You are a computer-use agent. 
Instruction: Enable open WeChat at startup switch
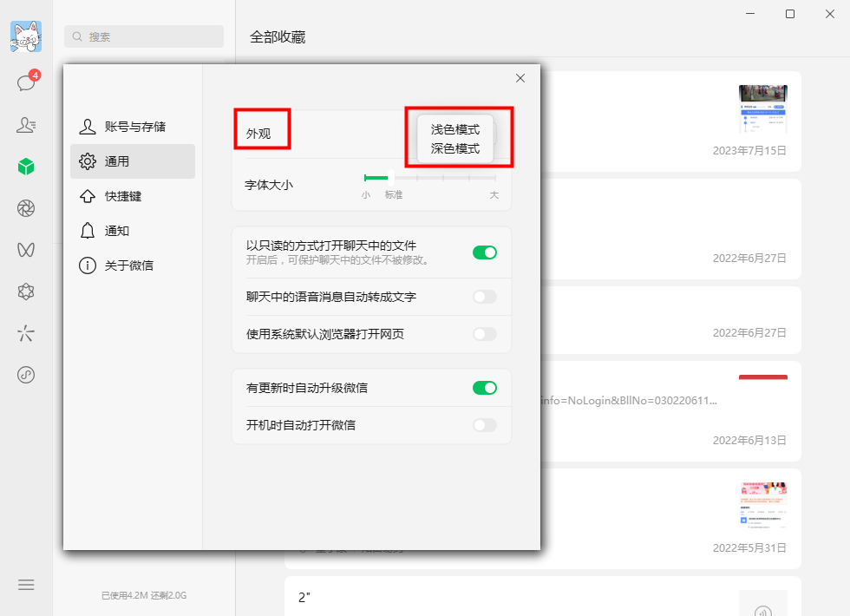point(485,425)
